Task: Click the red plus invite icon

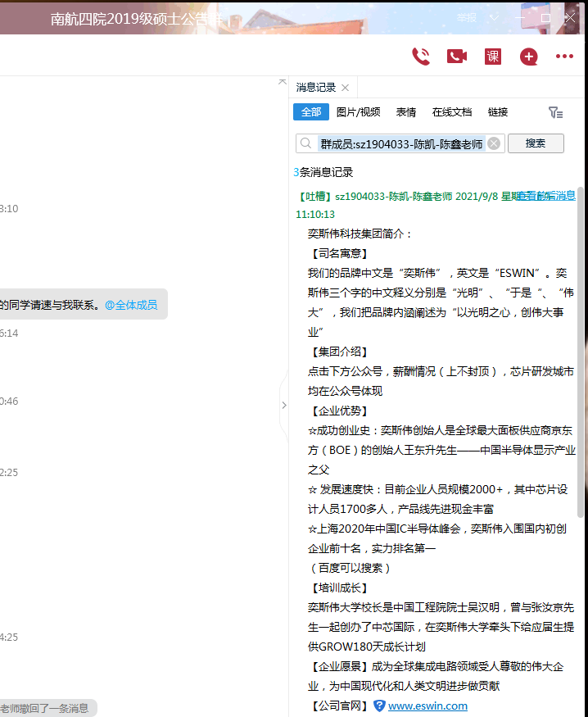Action: click(x=528, y=57)
